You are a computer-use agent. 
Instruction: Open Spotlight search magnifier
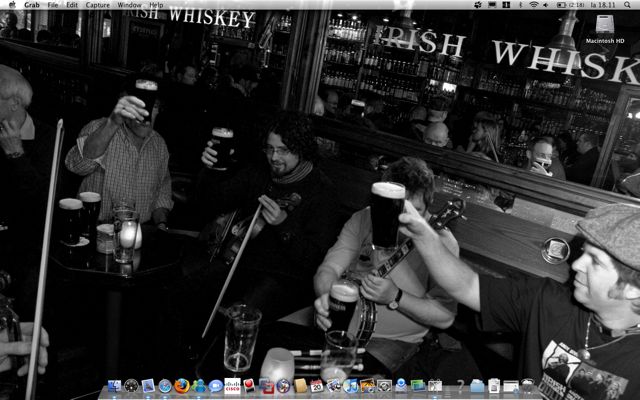pyautogui.click(x=627, y=5)
